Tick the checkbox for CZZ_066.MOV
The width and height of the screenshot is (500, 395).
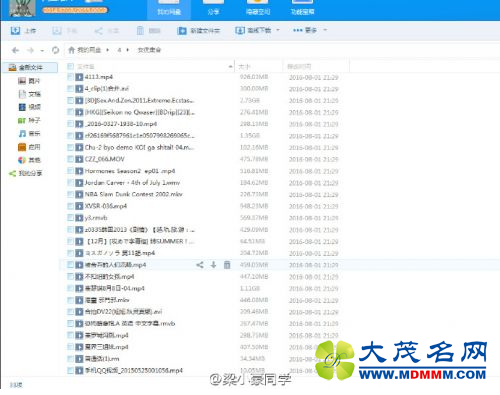[70, 159]
